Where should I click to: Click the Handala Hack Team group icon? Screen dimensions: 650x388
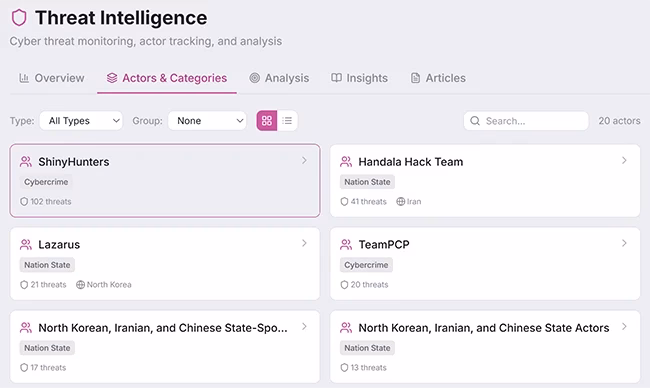click(x=346, y=162)
